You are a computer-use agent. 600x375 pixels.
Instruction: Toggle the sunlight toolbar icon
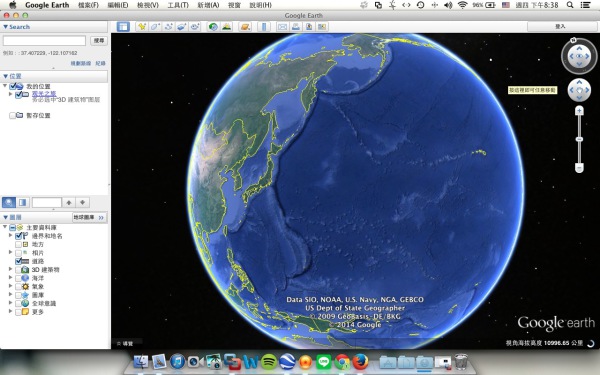[x=227, y=26]
